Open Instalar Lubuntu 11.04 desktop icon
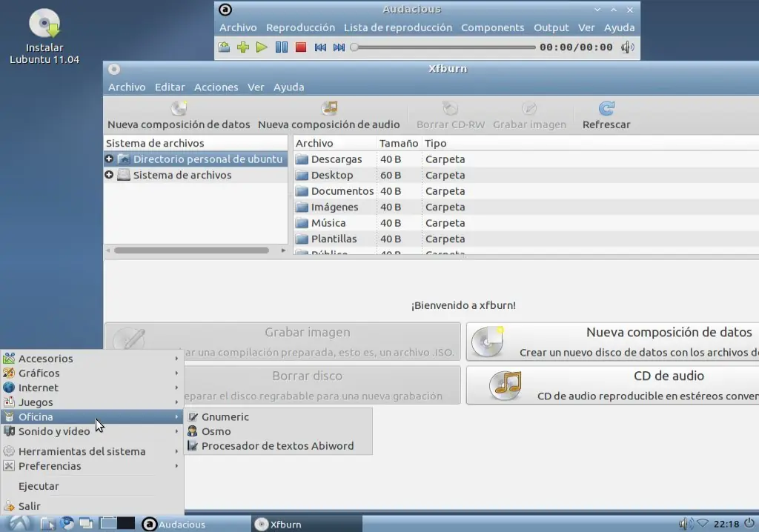The image size is (759, 532). point(44,36)
